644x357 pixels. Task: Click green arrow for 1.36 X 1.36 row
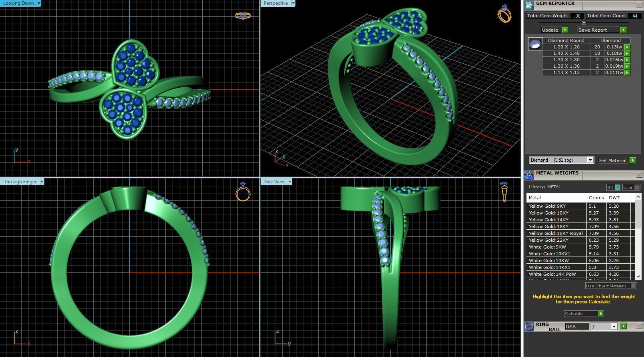tap(627, 66)
